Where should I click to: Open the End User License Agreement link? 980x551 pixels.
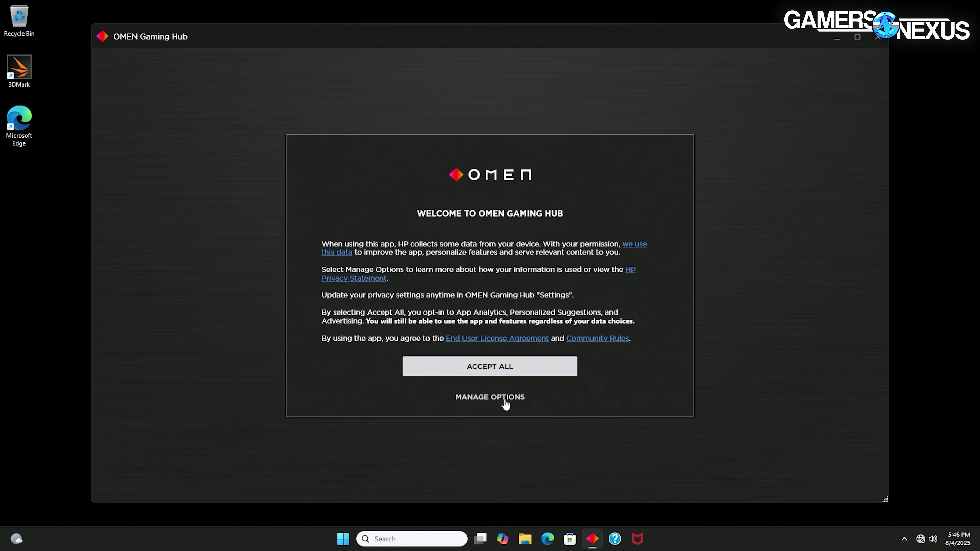click(497, 339)
